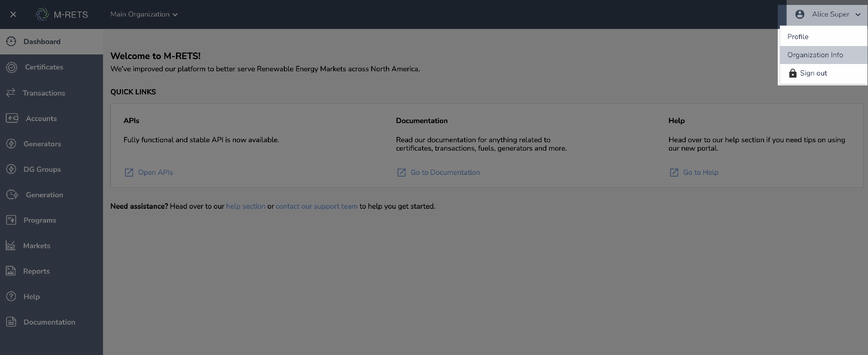Click the contact our support team link
Viewport: 868px width, 355px height.
click(316, 206)
